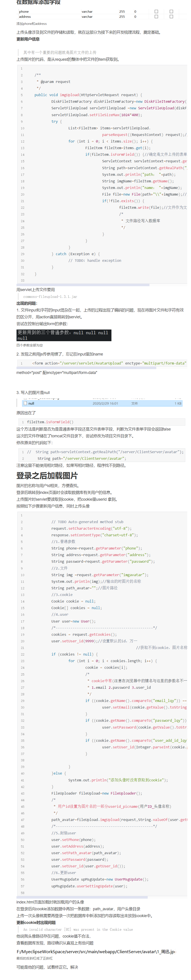
Task: Tick the last checkbox in the phone row
Action: tap(171, 12)
